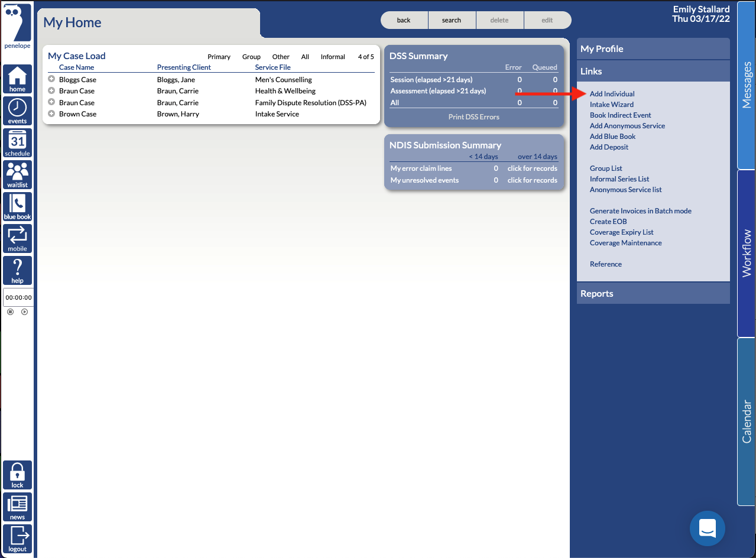Open Bloggs, Jane presenting client
Screen dimensions: 756x558
point(176,80)
